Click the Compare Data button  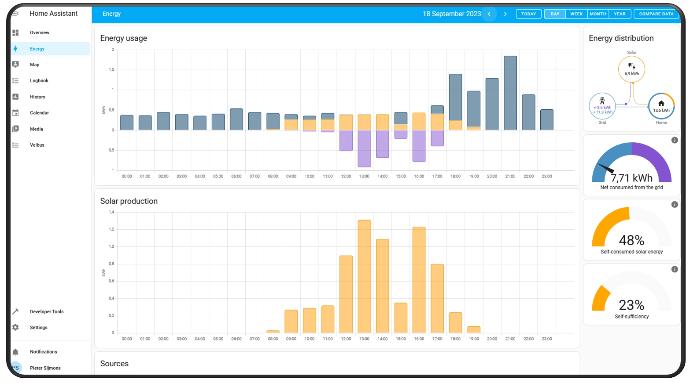coord(656,14)
